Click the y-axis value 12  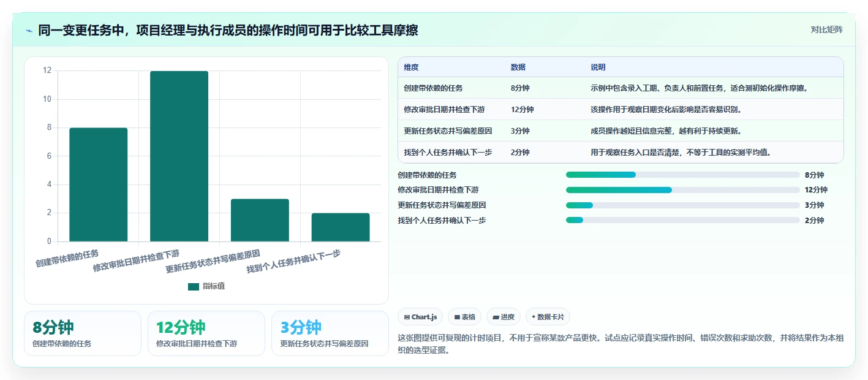[47, 71]
